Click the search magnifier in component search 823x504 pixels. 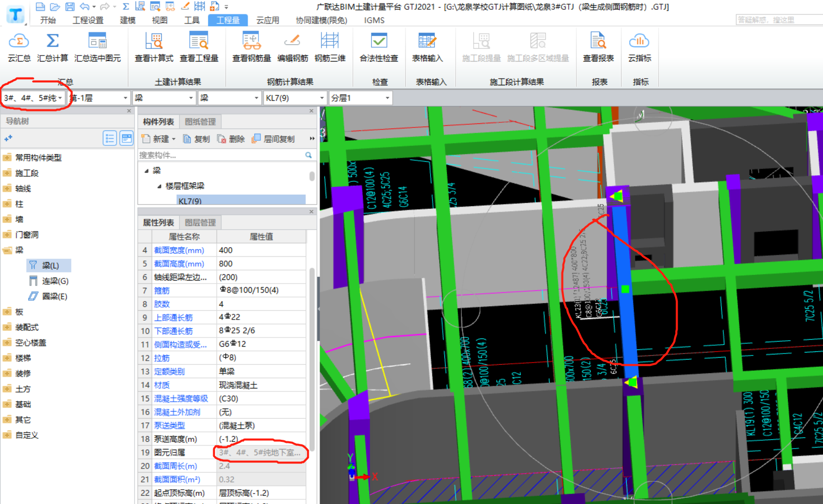308,155
